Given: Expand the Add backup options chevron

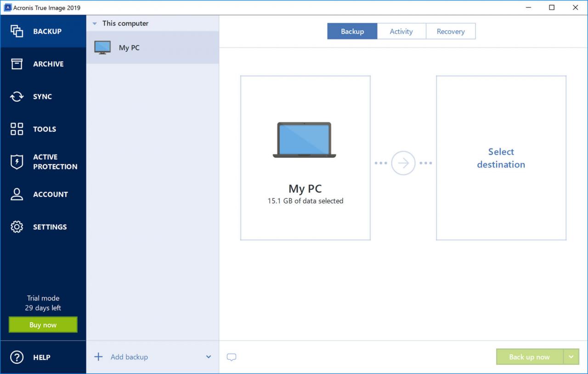Looking at the screenshot, I should pyautogui.click(x=208, y=357).
